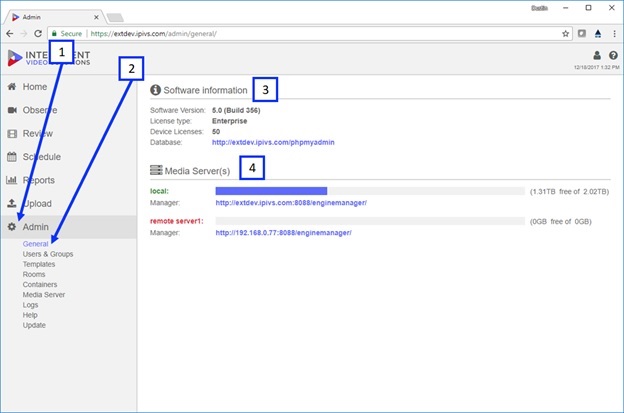Click the local server storage usage bar

370,191
